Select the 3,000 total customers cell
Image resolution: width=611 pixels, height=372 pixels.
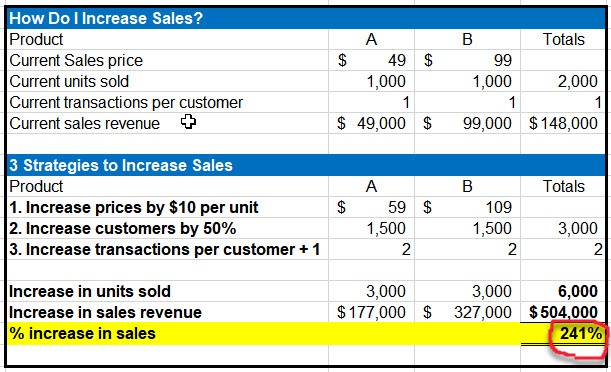[563, 228]
